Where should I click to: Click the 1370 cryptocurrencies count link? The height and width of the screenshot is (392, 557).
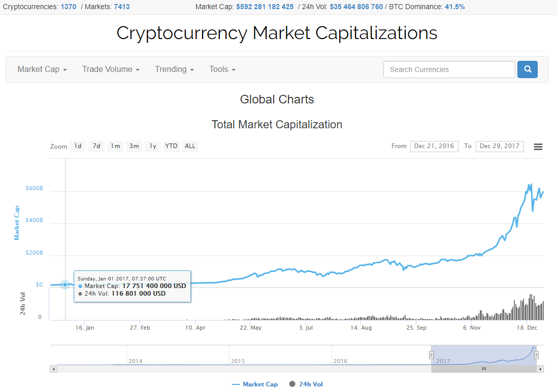(x=68, y=7)
